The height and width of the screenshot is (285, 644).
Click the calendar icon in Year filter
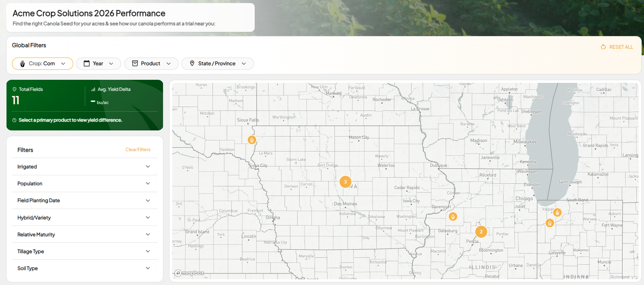[87, 64]
